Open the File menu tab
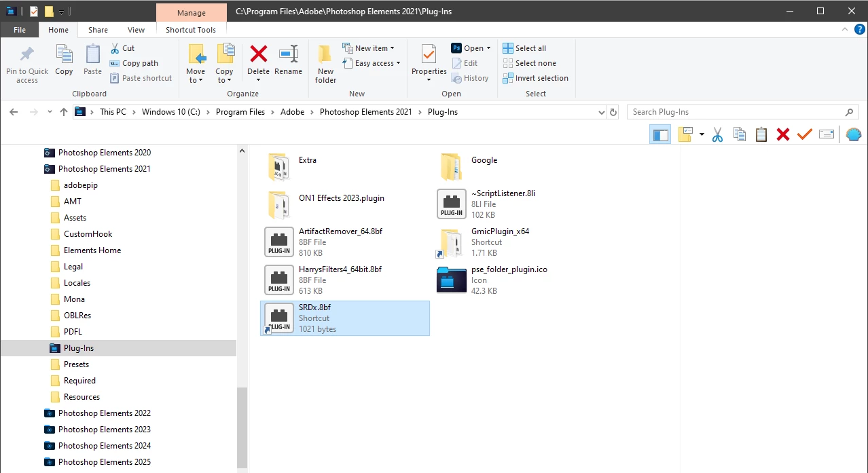This screenshot has width=868, height=473. pyautogui.click(x=20, y=30)
